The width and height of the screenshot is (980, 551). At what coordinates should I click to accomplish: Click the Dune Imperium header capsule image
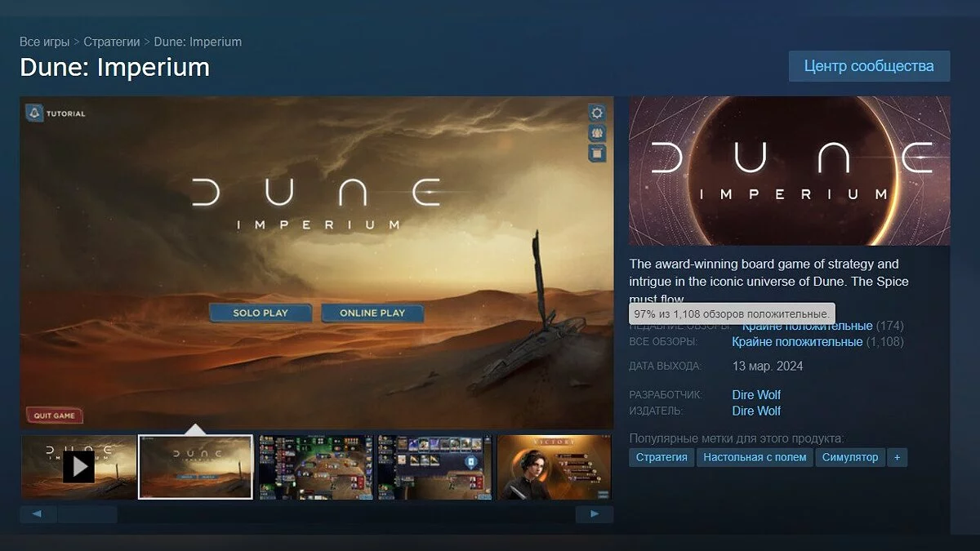(790, 171)
